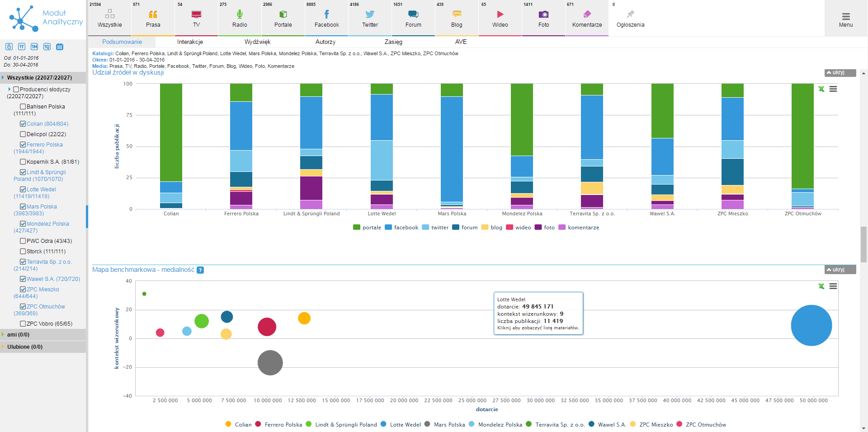
Task: Switch to the Interakcje tab
Action: click(190, 42)
